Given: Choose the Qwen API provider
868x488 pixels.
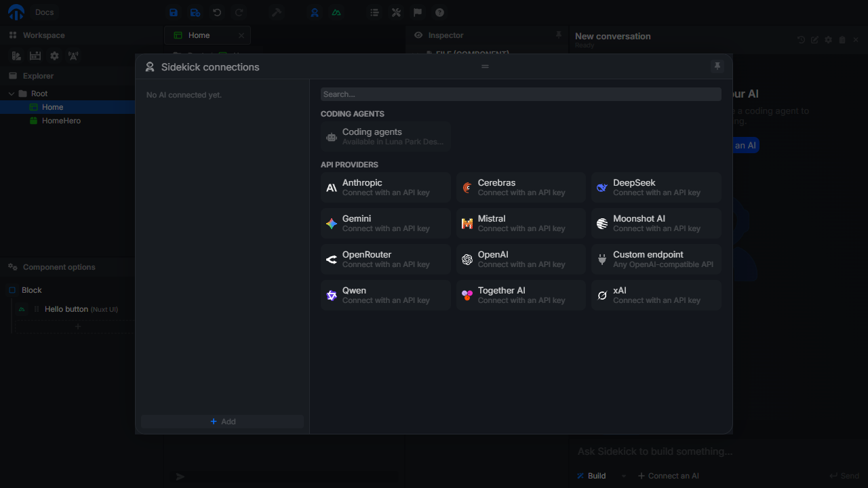Looking at the screenshot, I should (x=386, y=296).
